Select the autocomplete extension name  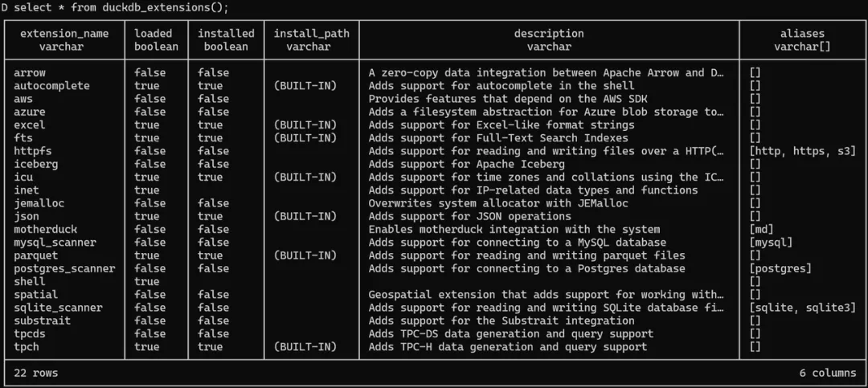pos(51,86)
